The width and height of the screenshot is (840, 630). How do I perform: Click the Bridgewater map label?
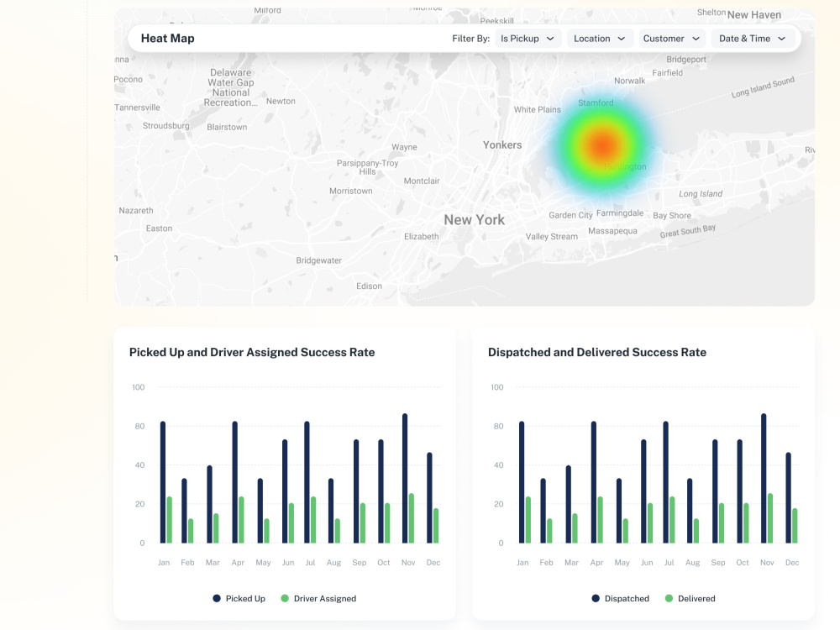(x=318, y=260)
